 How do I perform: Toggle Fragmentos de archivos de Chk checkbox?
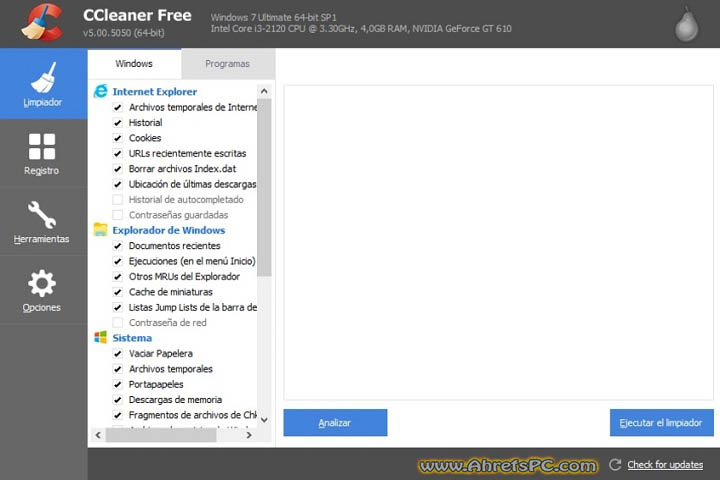tap(118, 415)
